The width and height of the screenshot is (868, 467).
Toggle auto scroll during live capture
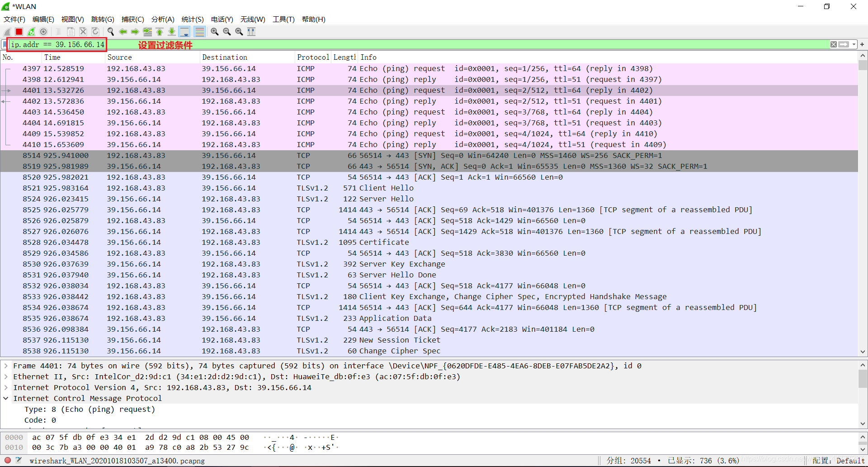184,32
